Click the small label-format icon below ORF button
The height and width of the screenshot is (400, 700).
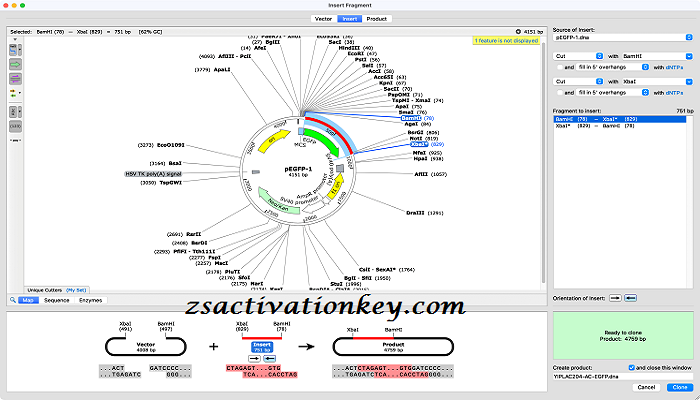tap(14, 140)
